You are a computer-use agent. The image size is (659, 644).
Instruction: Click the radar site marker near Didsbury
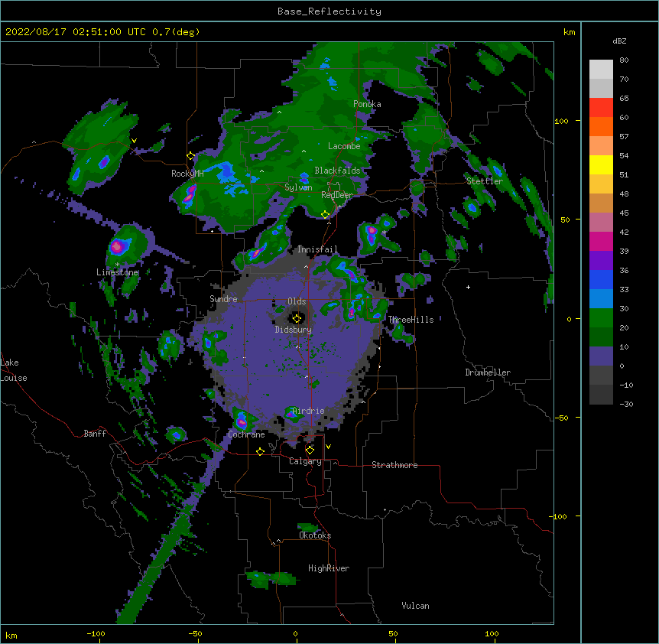point(297,318)
